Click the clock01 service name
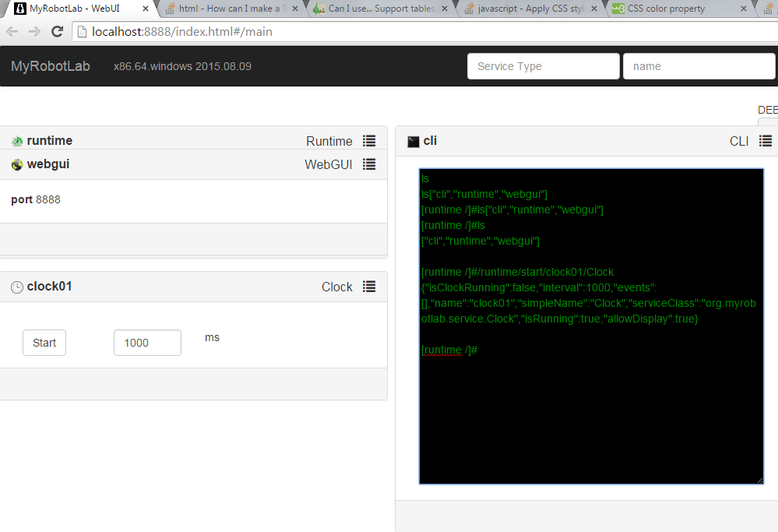This screenshot has width=778, height=532. coord(50,287)
